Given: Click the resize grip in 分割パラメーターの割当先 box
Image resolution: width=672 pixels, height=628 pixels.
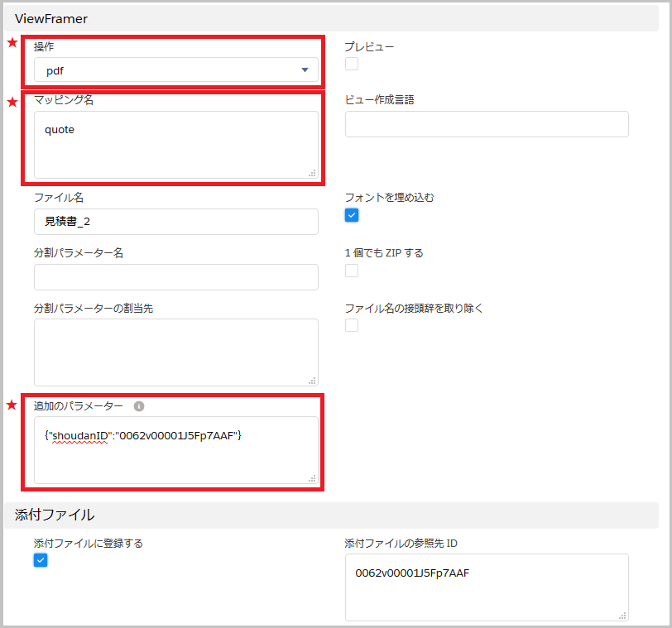Looking at the screenshot, I should [312, 381].
